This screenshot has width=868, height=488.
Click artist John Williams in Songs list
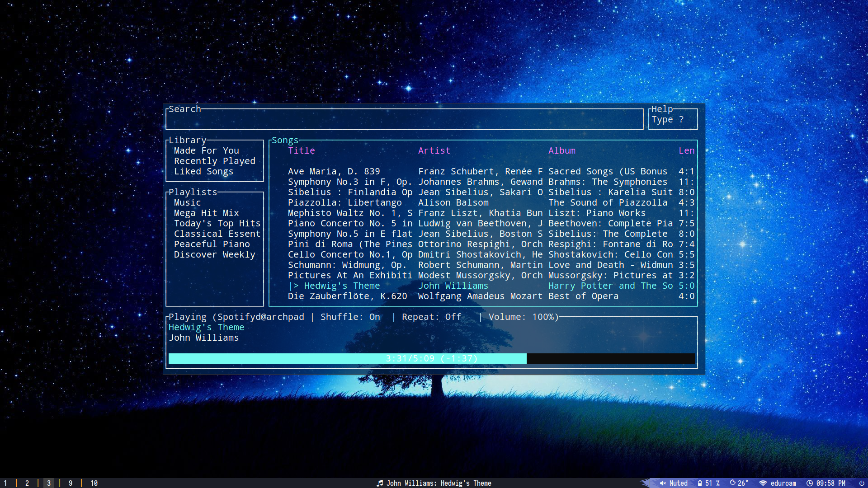tap(453, 286)
